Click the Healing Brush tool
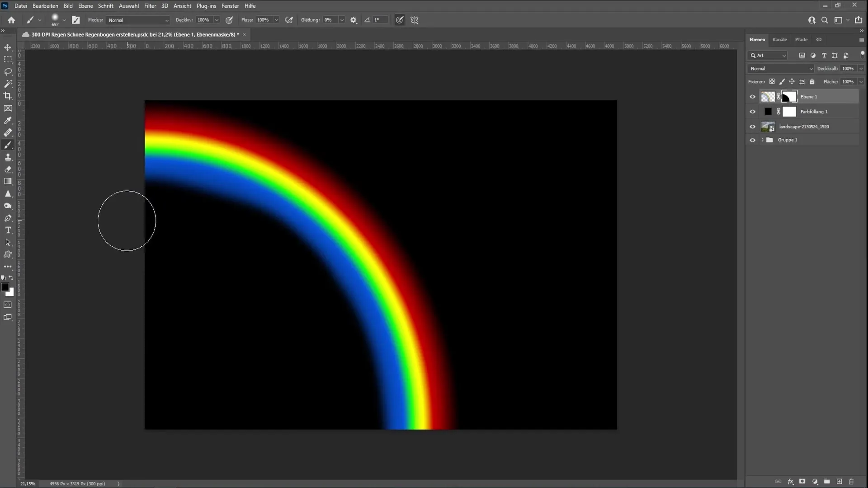868x488 pixels. pos(8,132)
